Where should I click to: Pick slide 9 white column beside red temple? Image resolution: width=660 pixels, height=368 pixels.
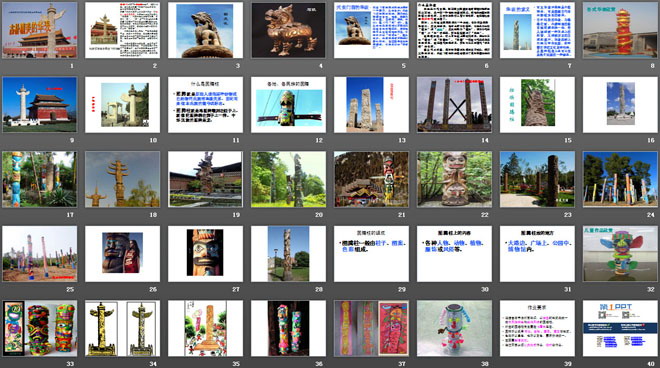(40, 104)
